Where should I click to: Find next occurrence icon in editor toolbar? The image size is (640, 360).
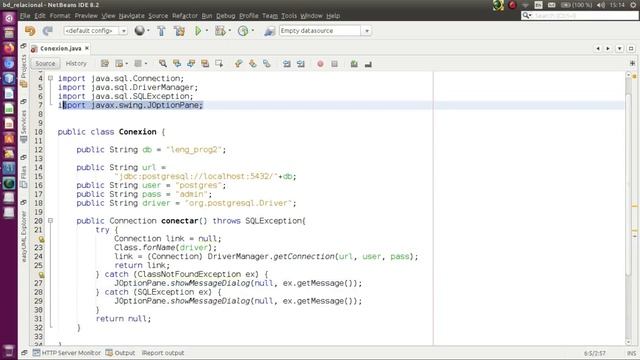coord(191,64)
